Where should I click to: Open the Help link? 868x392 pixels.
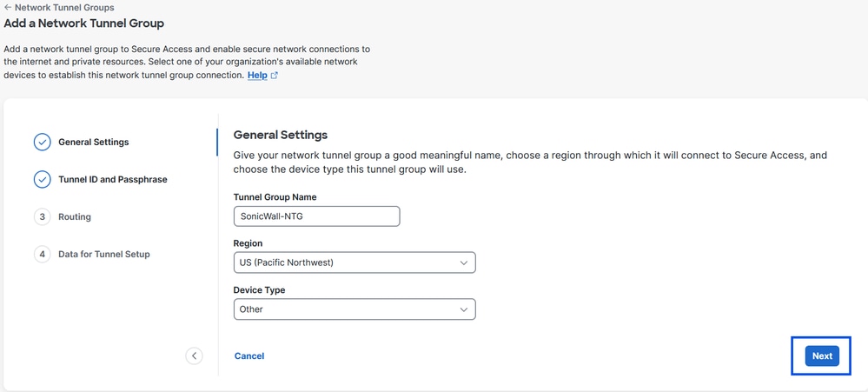257,76
